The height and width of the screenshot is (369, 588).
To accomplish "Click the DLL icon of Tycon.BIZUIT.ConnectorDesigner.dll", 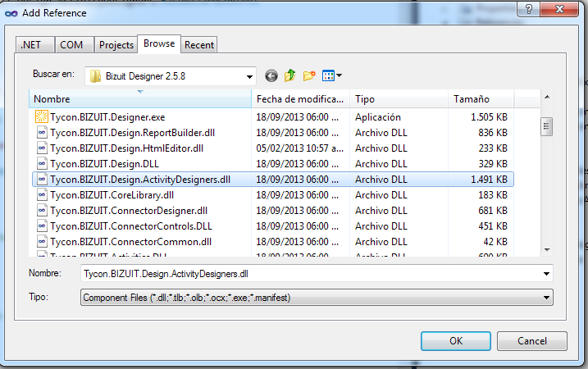I will coord(42,211).
